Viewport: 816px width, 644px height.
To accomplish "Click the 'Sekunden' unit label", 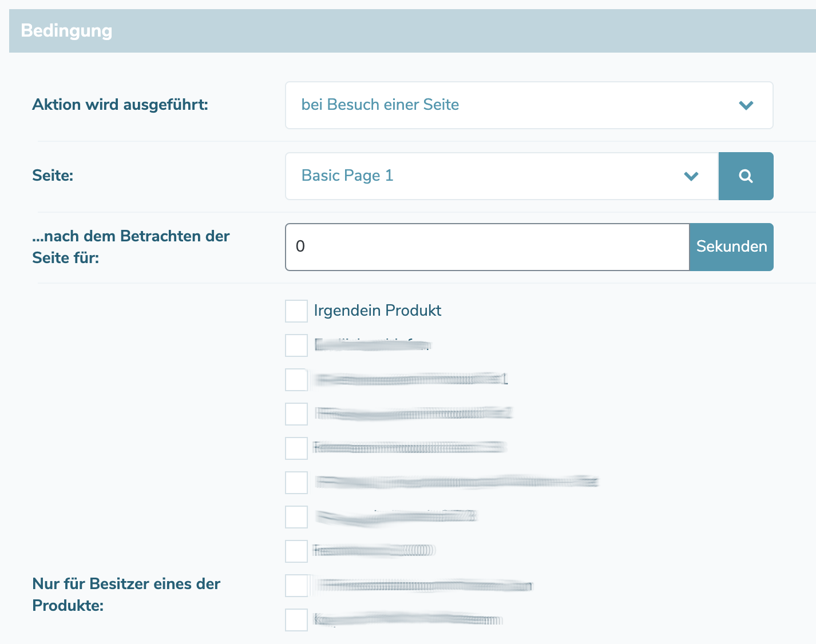I will click(731, 247).
